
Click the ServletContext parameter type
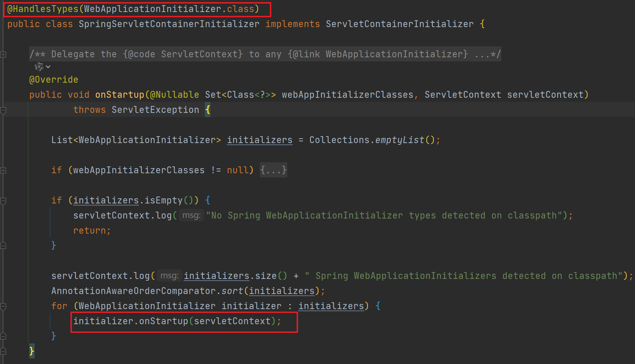pos(463,95)
